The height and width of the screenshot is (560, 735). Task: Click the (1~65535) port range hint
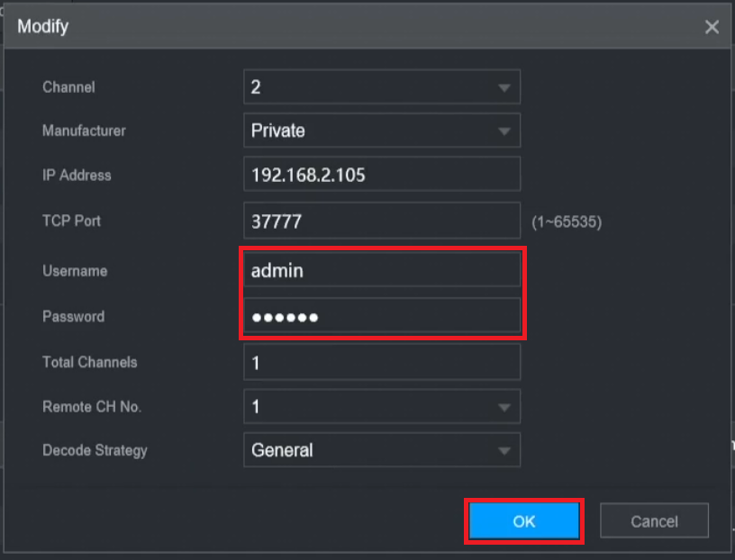point(567,221)
